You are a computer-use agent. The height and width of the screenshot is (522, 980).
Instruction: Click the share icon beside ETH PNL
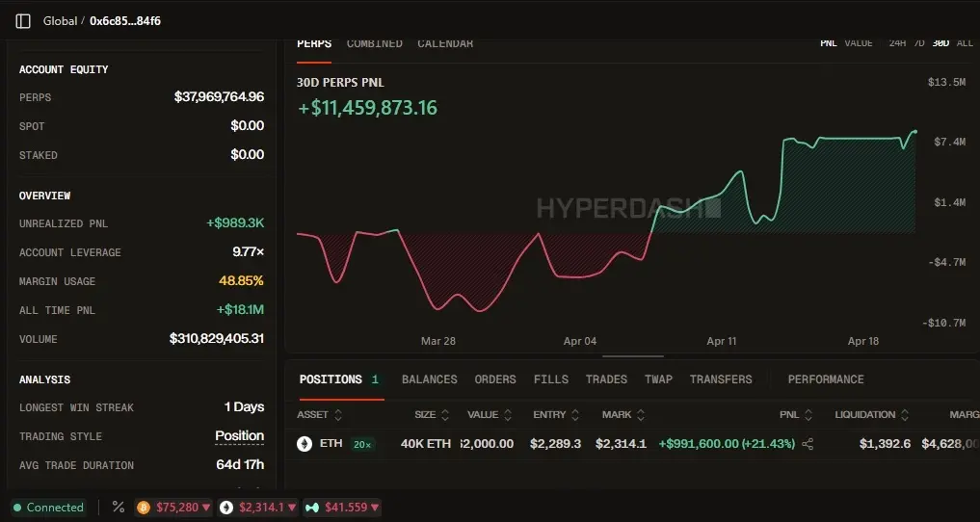tap(808, 444)
